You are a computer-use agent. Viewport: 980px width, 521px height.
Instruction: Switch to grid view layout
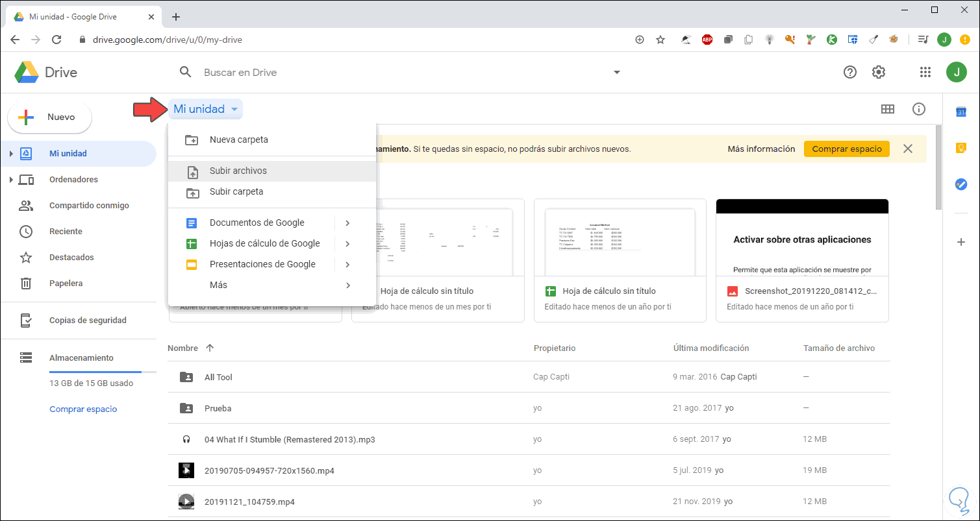coord(887,109)
